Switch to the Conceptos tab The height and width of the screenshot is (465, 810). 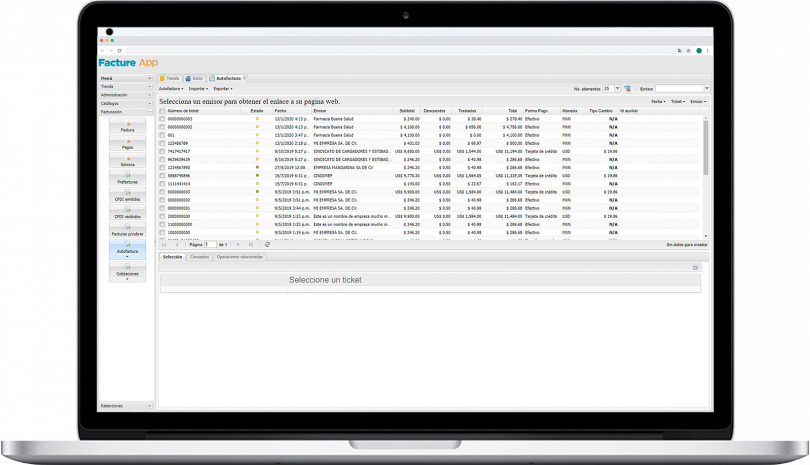pos(200,257)
